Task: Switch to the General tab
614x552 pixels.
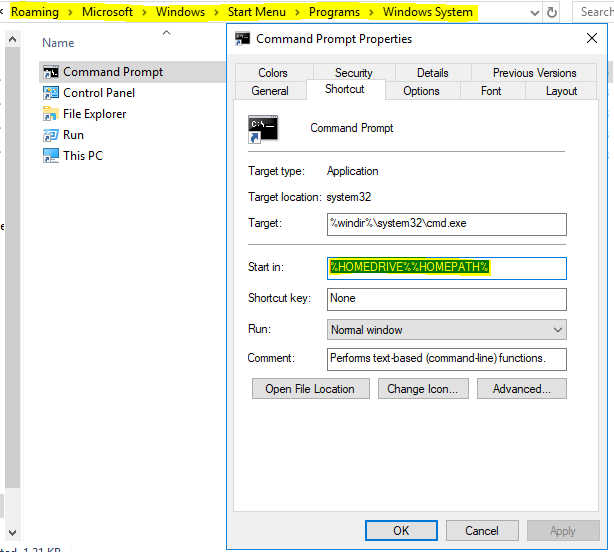Action: (270, 91)
